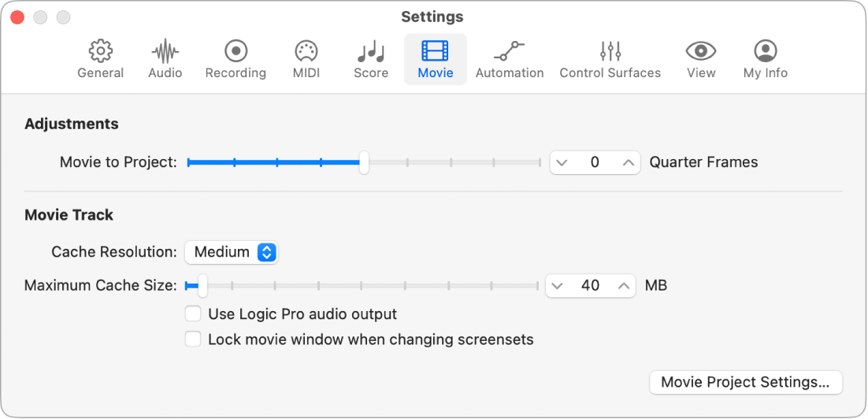Open the Recording settings icon
The image size is (868, 419).
tap(236, 52)
